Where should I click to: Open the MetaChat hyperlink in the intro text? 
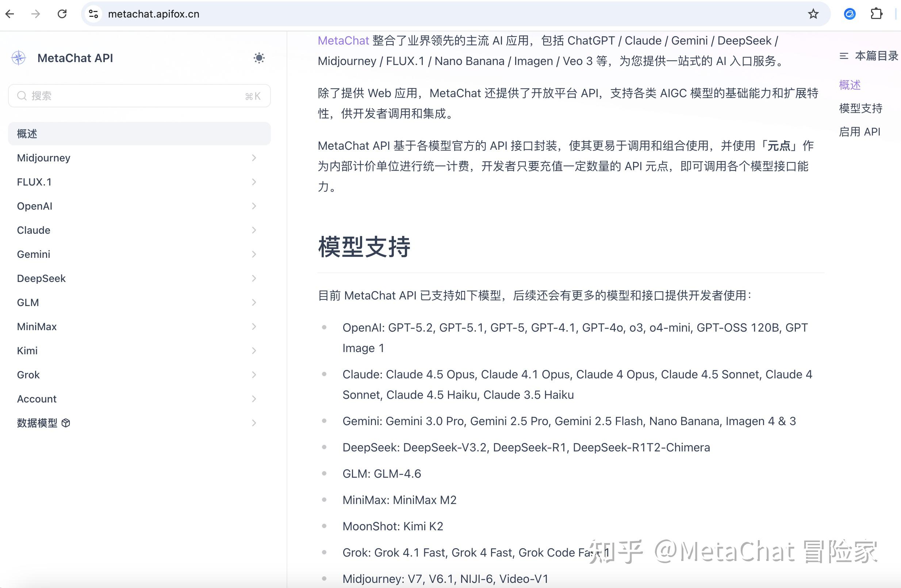click(x=343, y=41)
